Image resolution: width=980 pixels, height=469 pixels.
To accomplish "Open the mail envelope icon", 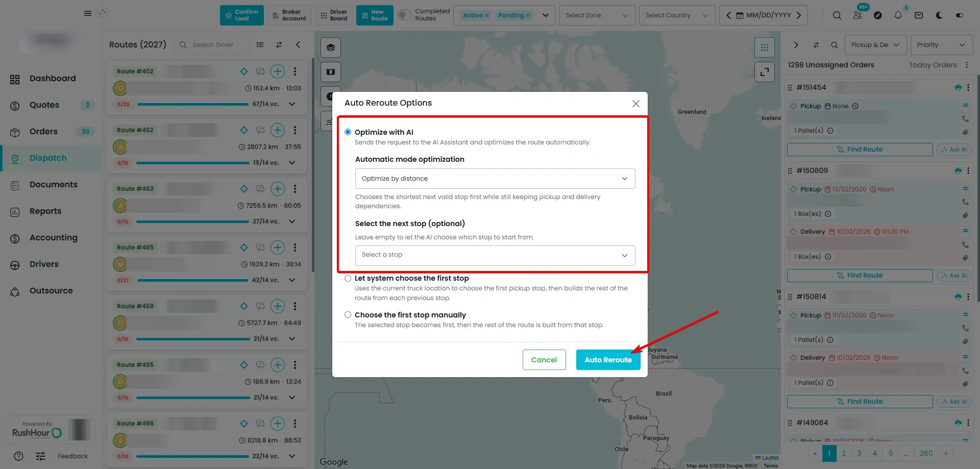I will 919,15.
